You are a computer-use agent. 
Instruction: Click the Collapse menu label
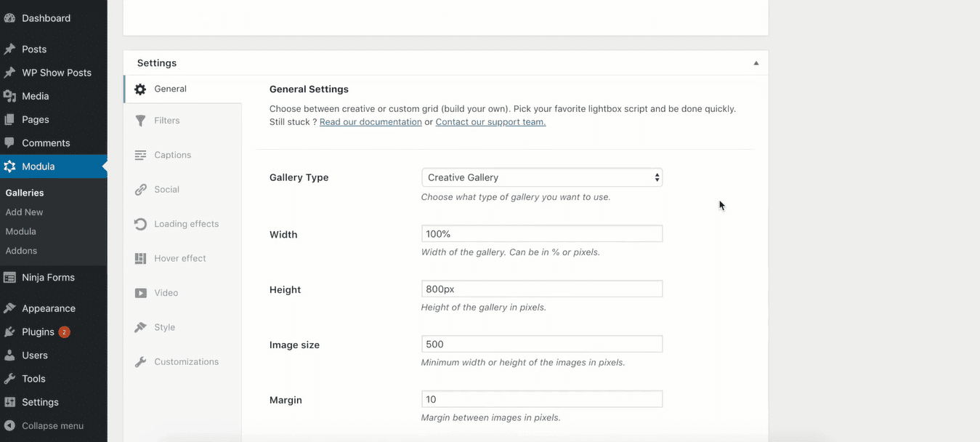52,426
